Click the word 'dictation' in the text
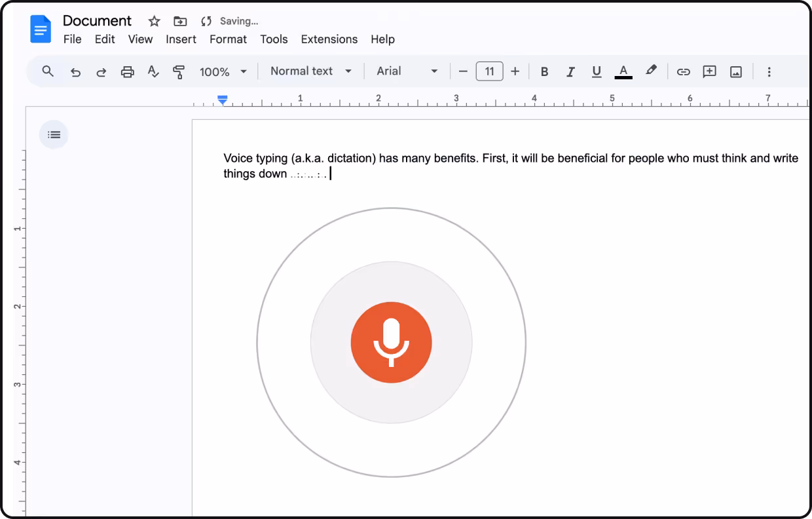The image size is (812, 519). [350, 158]
